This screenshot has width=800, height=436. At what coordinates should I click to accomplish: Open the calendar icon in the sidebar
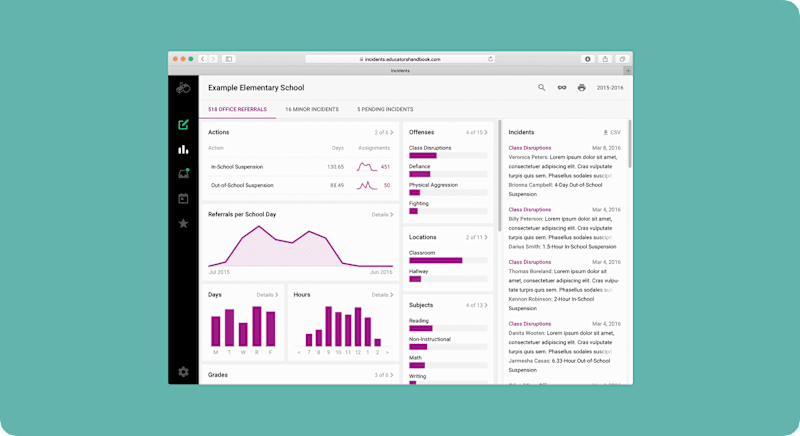tap(183, 198)
